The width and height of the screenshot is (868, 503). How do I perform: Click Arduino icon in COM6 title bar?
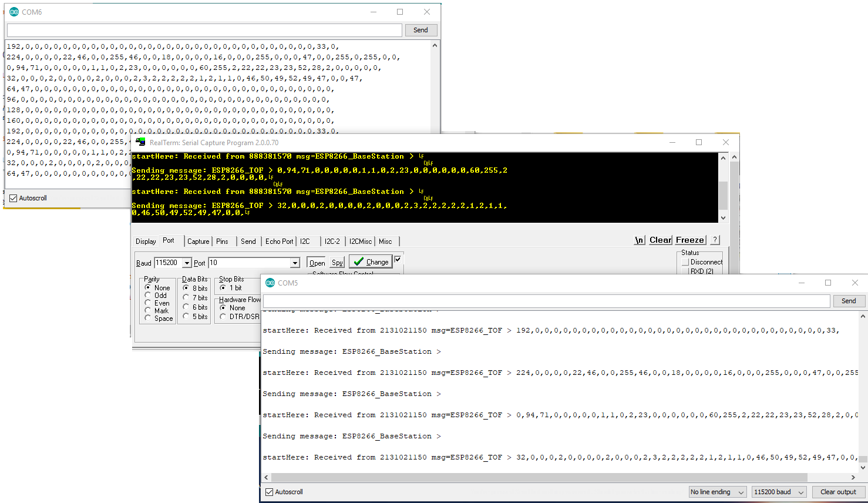click(14, 12)
